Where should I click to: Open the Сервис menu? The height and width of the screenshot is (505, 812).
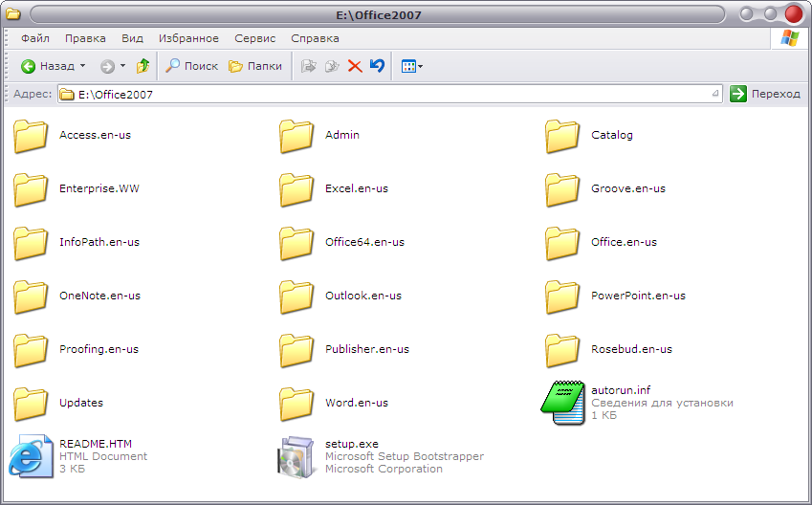point(254,38)
